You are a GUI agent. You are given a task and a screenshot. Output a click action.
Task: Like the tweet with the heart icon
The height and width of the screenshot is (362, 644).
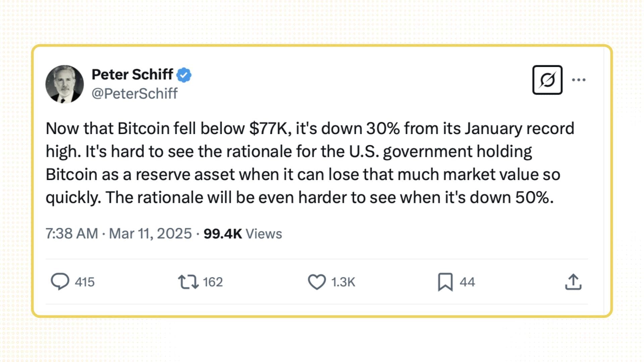[x=317, y=282]
